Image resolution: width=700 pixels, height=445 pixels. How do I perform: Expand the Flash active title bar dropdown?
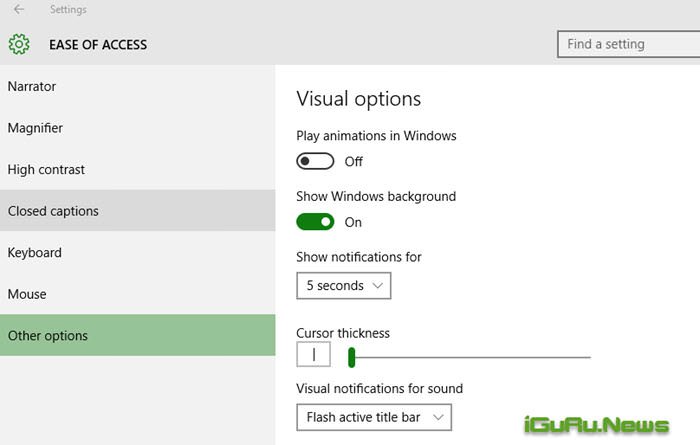[x=374, y=416]
